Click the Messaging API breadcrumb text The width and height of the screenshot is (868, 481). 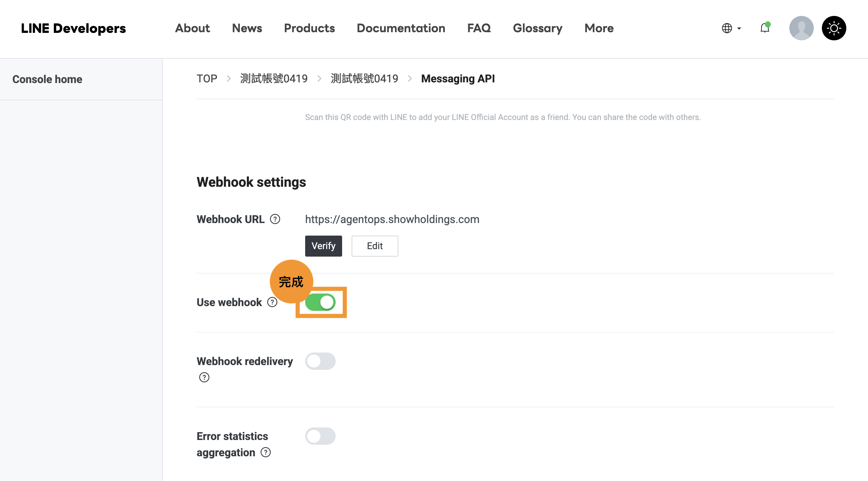point(458,79)
